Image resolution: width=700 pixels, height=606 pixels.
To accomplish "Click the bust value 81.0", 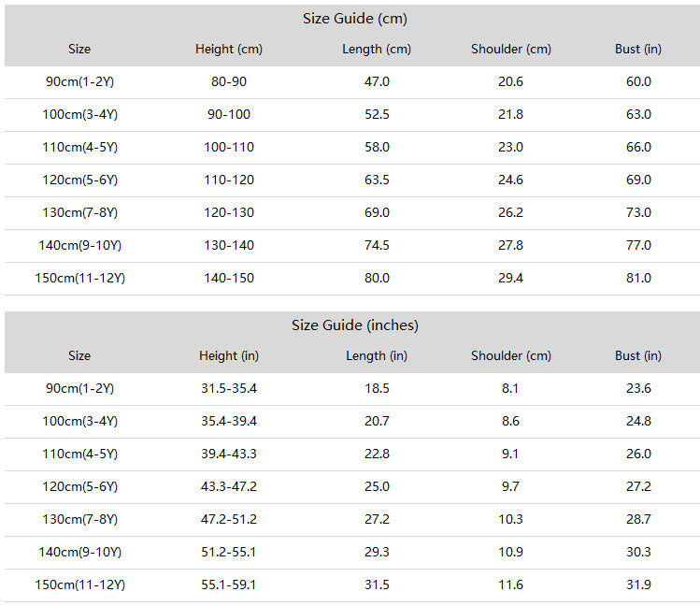I will [638, 278].
